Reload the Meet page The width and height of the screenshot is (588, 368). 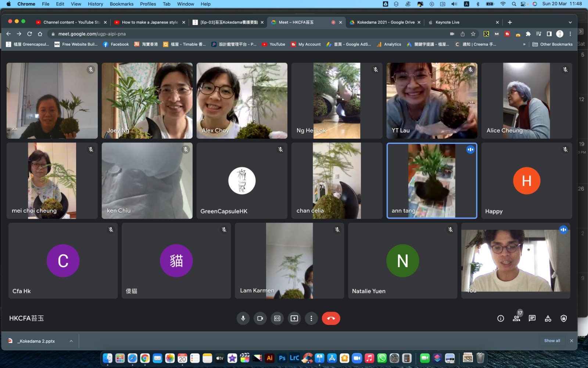point(29,34)
